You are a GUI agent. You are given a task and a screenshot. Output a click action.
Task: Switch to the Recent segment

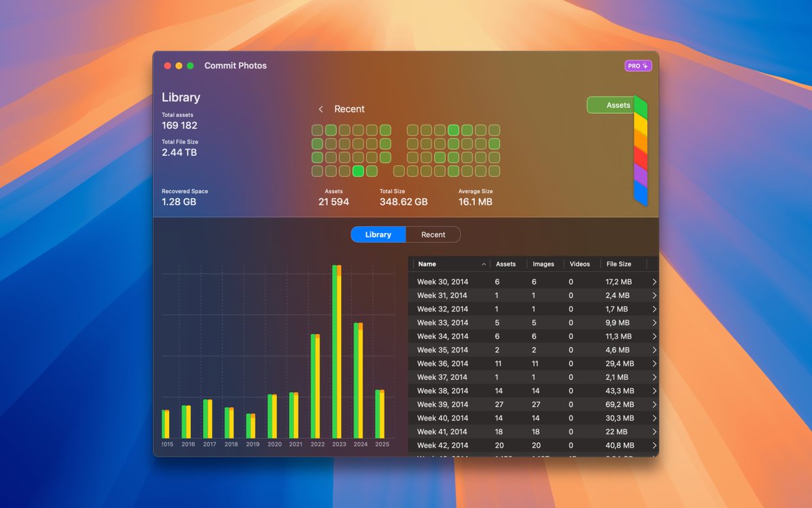pos(433,234)
